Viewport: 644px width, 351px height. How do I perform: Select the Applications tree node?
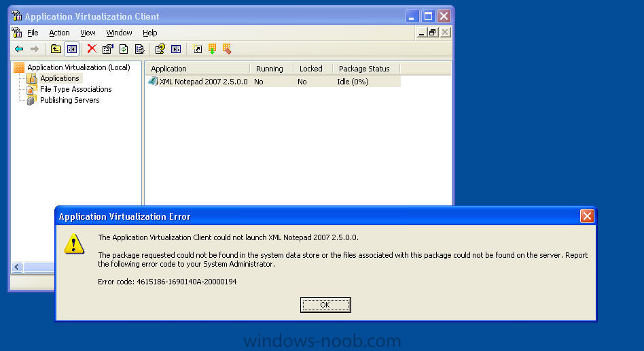(60, 78)
